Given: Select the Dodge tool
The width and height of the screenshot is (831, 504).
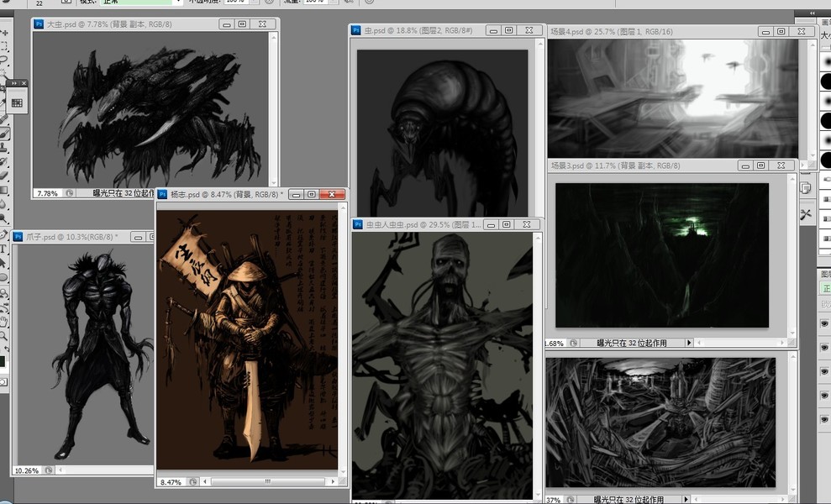Looking at the screenshot, I should (x=3, y=218).
